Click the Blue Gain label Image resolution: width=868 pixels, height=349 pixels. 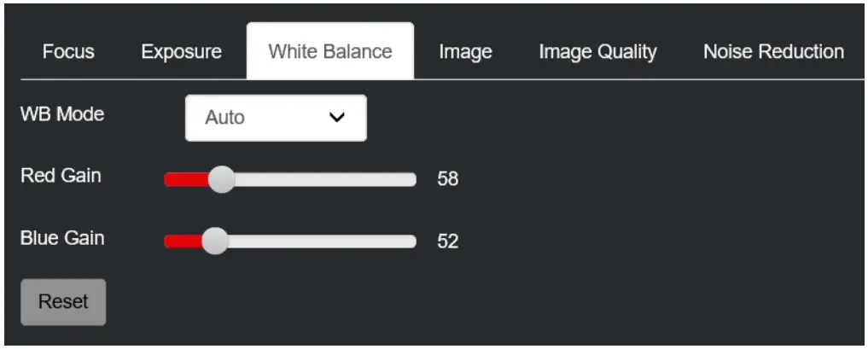click(x=62, y=238)
